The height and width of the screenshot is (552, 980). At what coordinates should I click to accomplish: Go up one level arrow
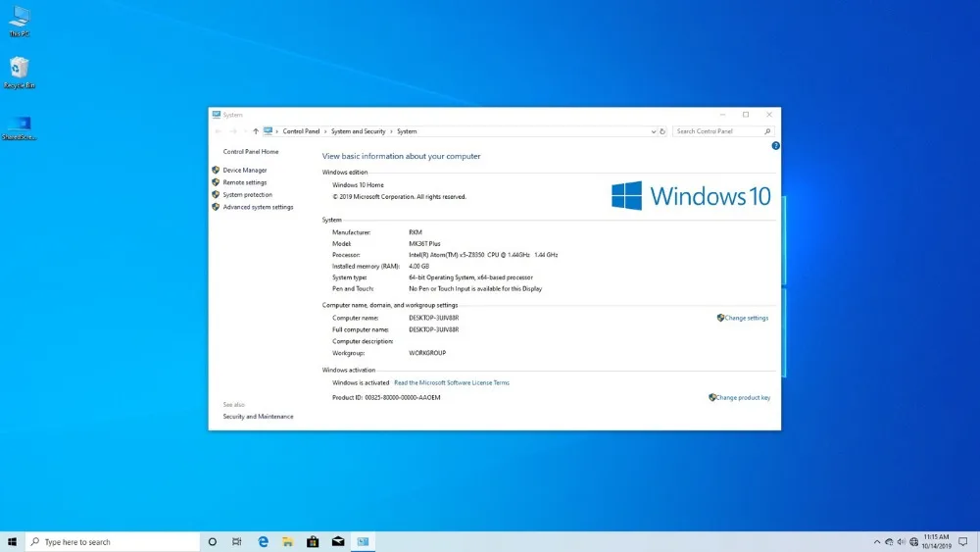pyautogui.click(x=256, y=131)
